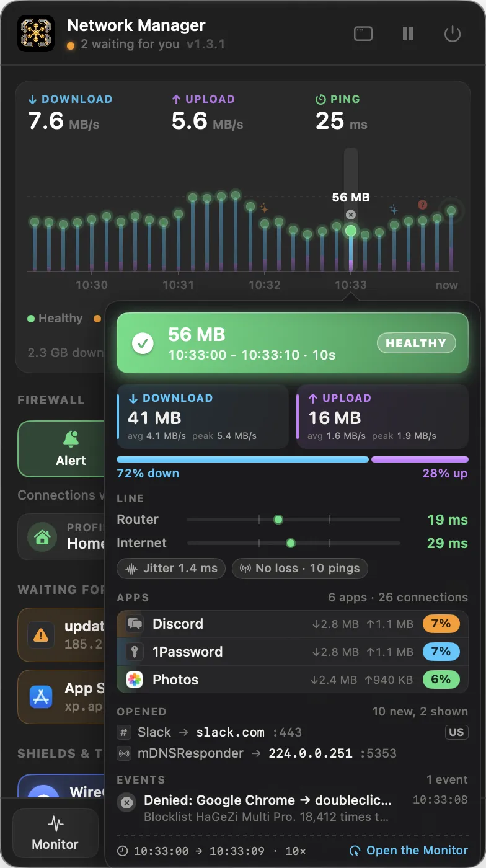This screenshot has height=868, width=486.
Task: Click the orange warning icon in waiting list
Action: click(41, 634)
